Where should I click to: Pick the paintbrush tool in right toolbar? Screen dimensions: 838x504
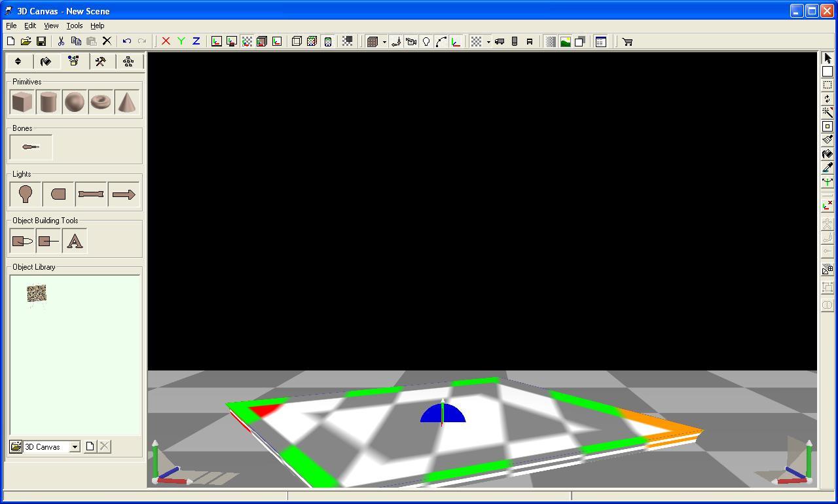[828, 140]
